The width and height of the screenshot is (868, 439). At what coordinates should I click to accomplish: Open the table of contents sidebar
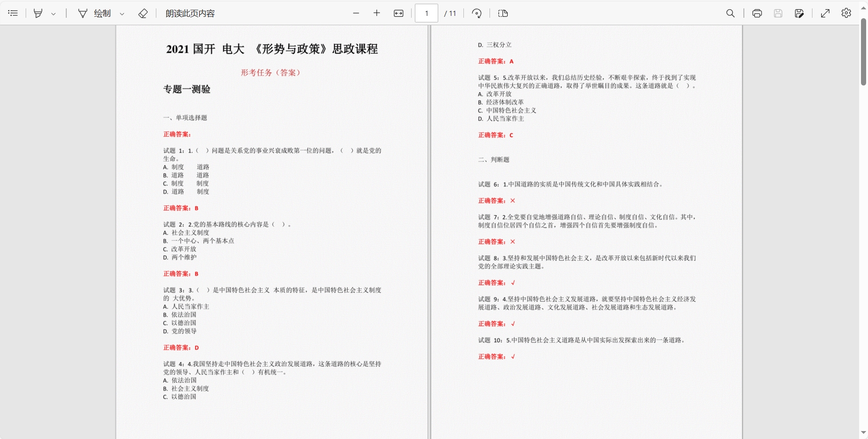[13, 13]
